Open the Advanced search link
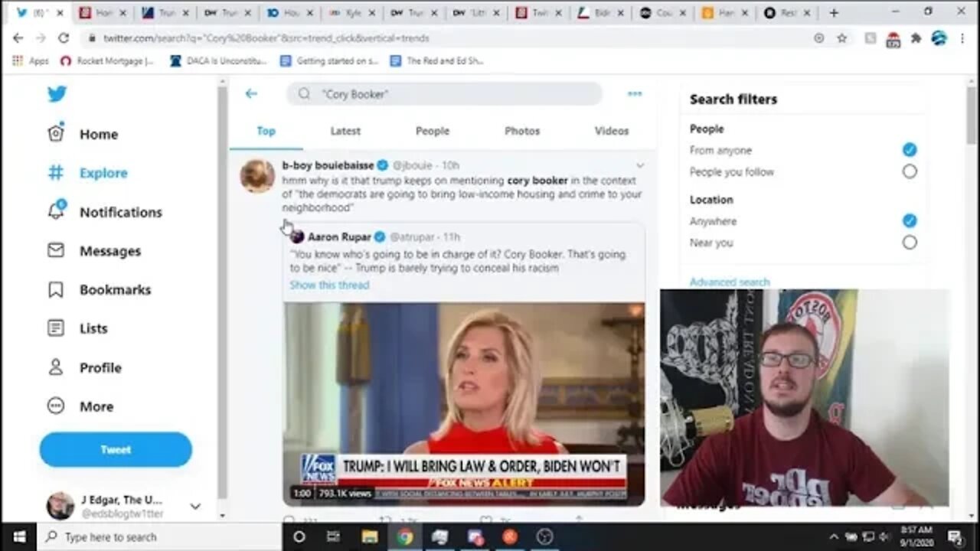This screenshot has height=551, width=980. pos(730,282)
